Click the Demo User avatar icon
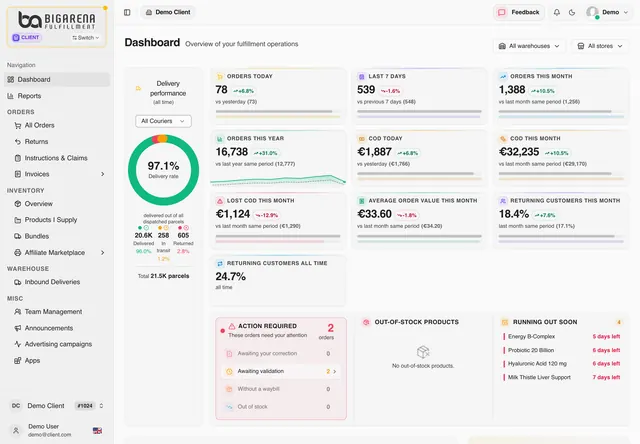Viewport: 640px width, 444px height. click(x=16, y=430)
